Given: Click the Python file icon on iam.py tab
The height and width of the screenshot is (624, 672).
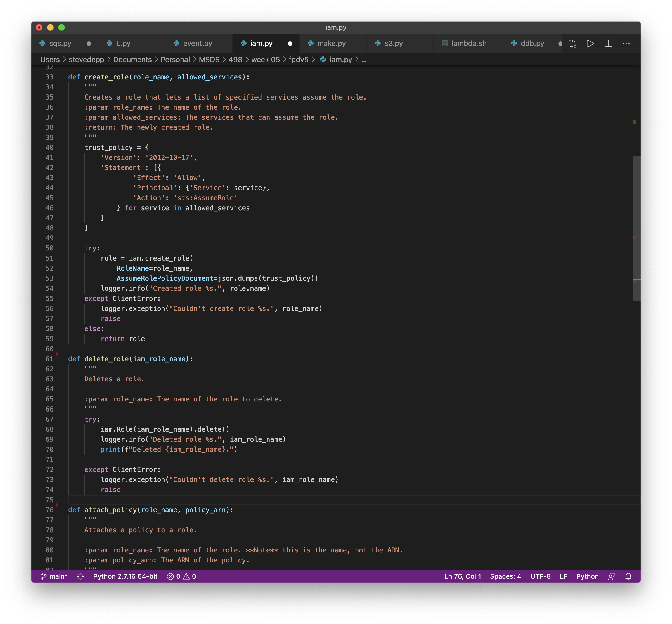Looking at the screenshot, I should pos(244,43).
